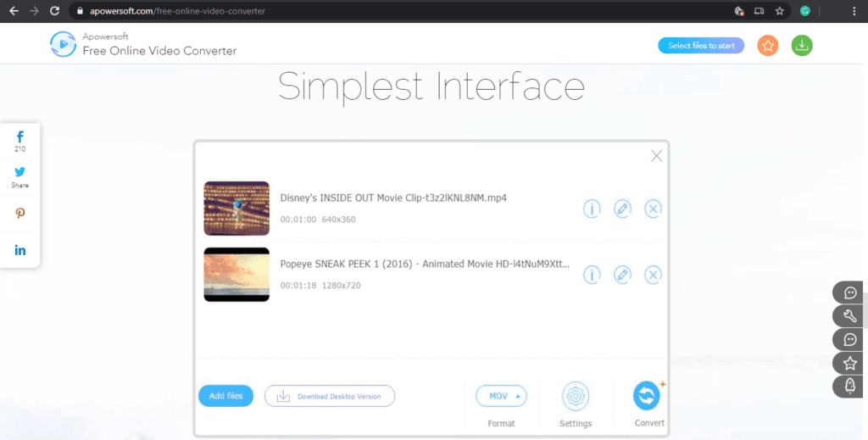The height and width of the screenshot is (440, 868).
Task: Click the Free Online Video Converter title
Action: 159,51
